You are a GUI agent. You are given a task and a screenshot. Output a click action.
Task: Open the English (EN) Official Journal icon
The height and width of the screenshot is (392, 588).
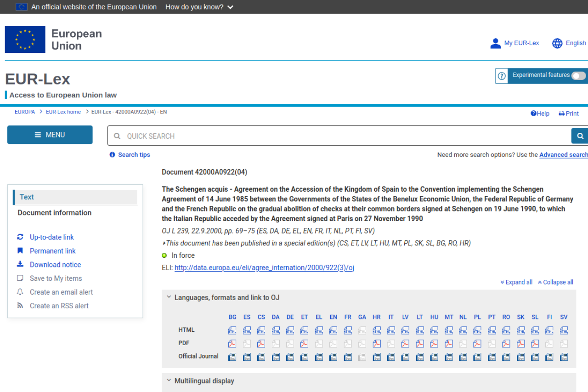click(x=334, y=357)
